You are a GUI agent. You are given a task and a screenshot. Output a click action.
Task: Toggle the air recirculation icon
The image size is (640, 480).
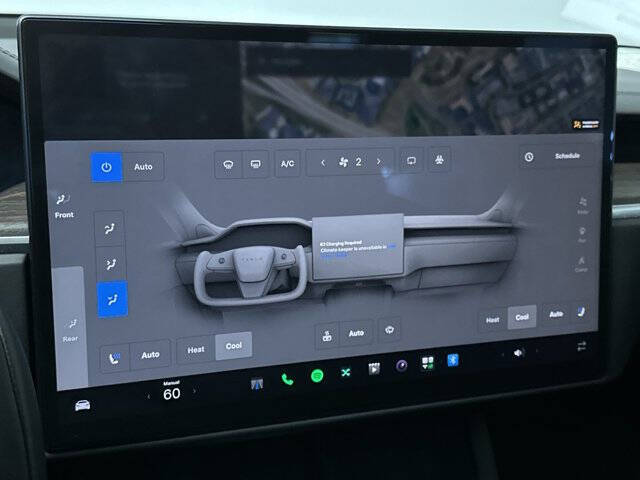click(411, 161)
